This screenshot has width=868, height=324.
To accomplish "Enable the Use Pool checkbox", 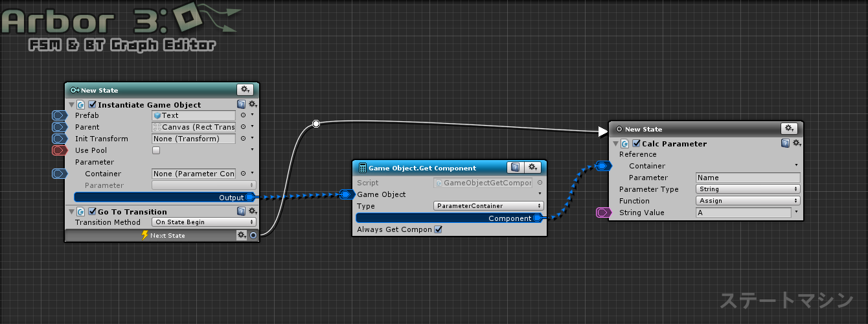I will click(x=155, y=150).
